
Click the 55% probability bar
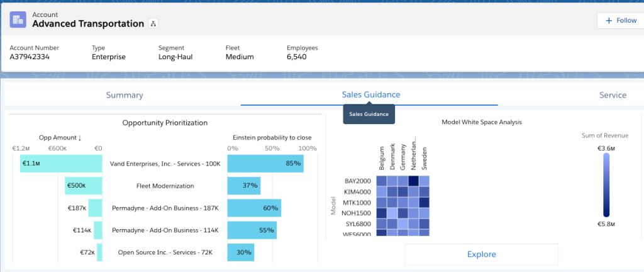pos(252,230)
